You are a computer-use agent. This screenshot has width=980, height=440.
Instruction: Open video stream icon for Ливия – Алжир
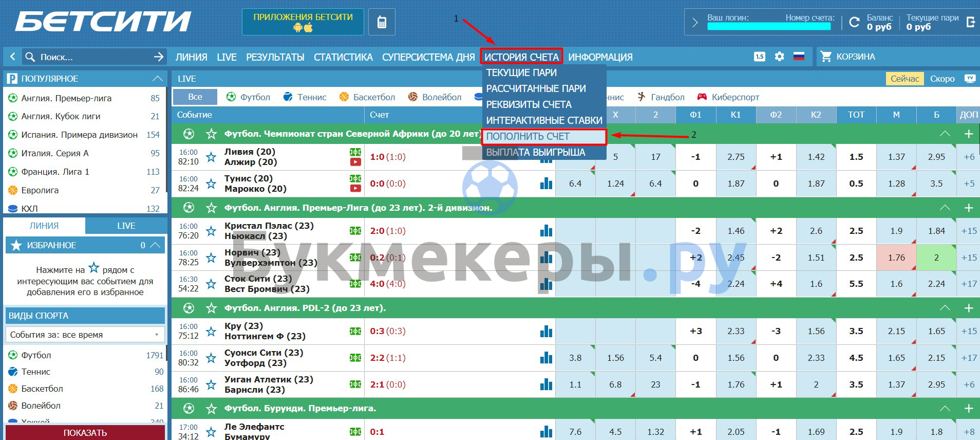point(355,162)
